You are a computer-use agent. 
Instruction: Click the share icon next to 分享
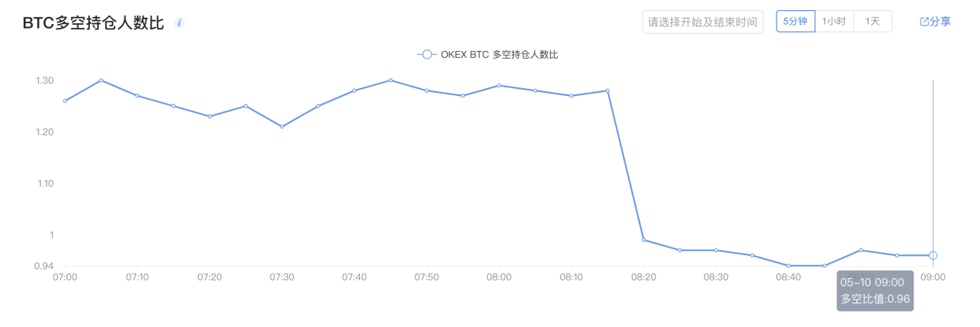point(924,22)
